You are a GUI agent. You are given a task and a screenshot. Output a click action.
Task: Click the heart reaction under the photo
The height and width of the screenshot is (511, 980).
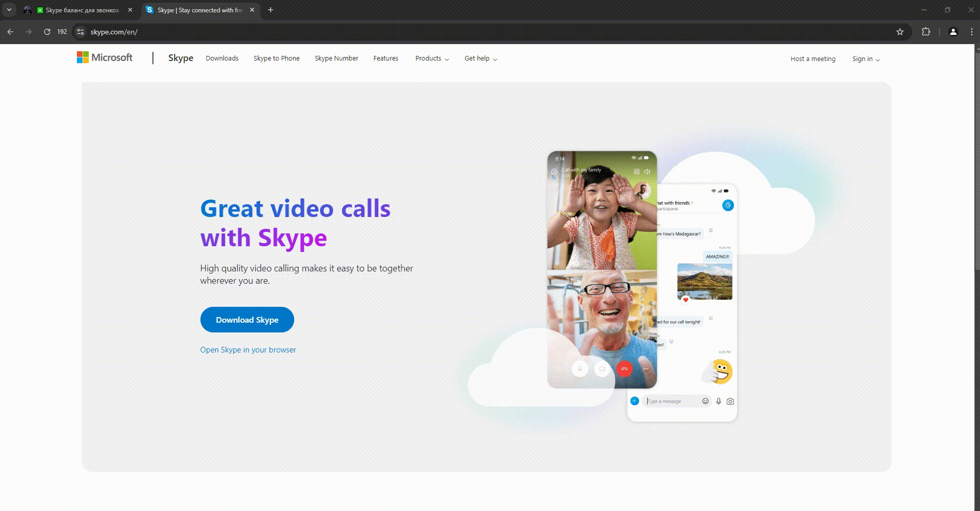pyautogui.click(x=686, y=300)
